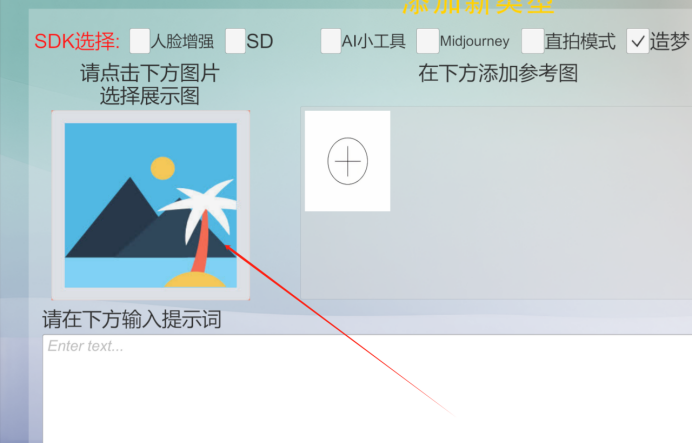Viewport: 692px width, 444px height.
Task: Click the SD label text
Action: click(x=260, y=41)
